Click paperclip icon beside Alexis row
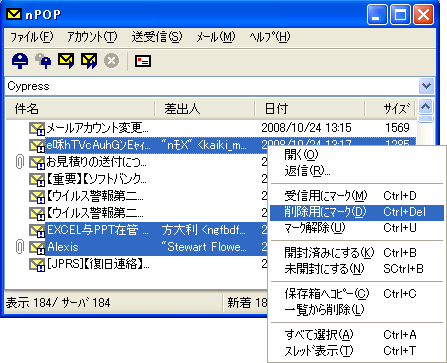Viewport: 447px width, 363px height. (x=20, y=247)
